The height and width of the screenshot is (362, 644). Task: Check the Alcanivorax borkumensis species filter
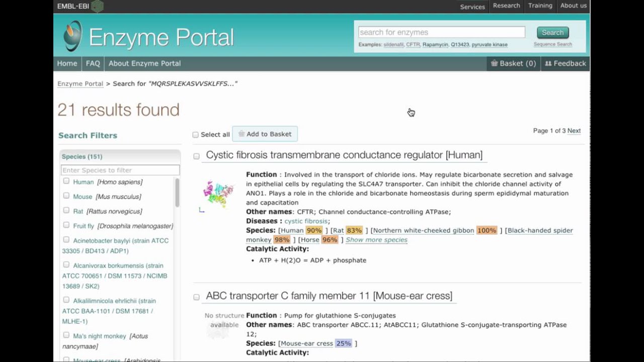[x=66, y=264]
